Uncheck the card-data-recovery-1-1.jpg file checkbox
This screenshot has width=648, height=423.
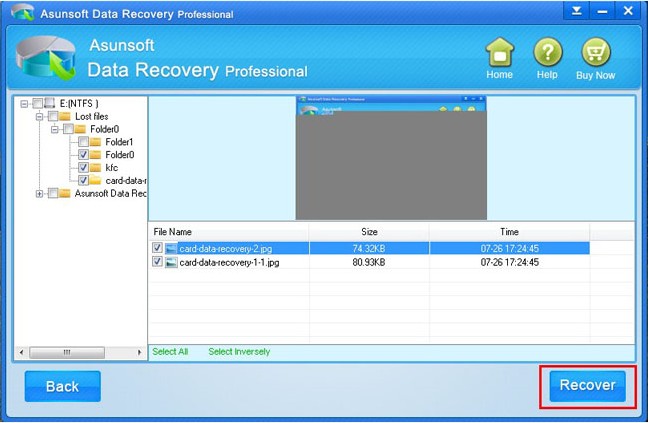point(157,261)
